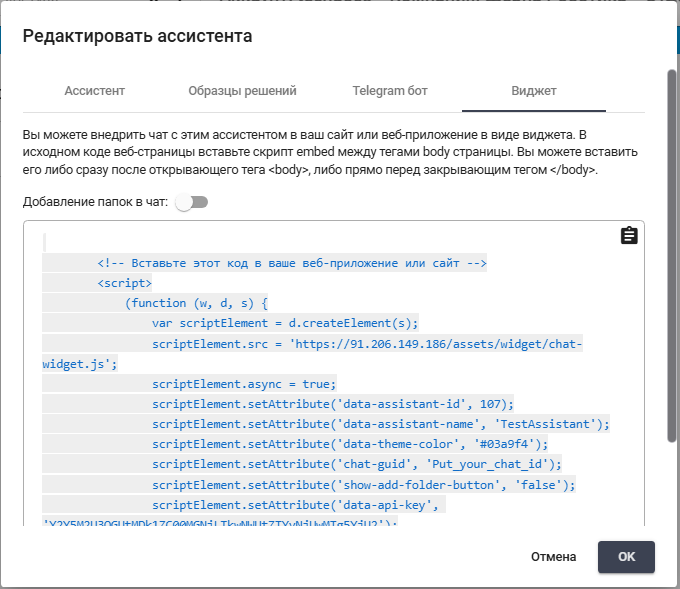The width and height of the screenshot is (680, 589).
Task: Click the HTML comment line in code
Action: [291, 263]
